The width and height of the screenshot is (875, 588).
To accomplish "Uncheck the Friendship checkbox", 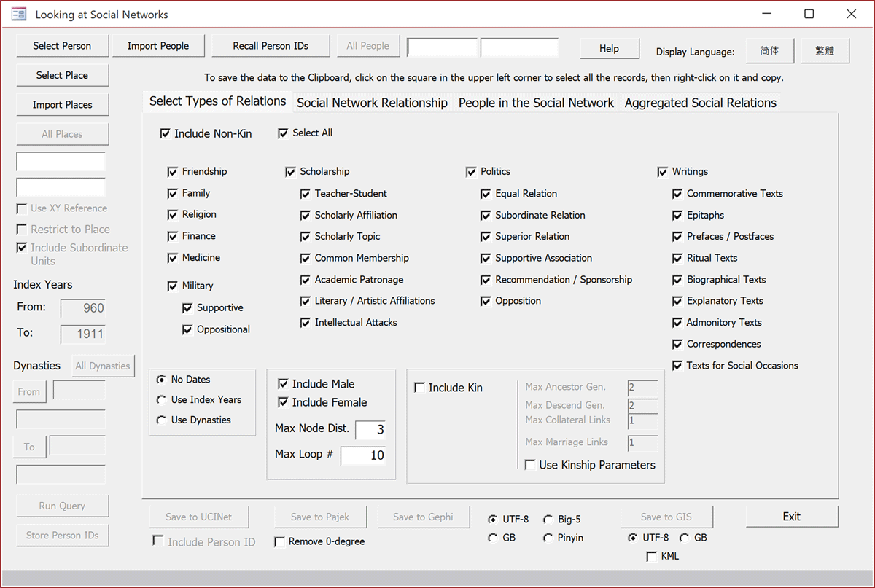I will pos(173,172).
